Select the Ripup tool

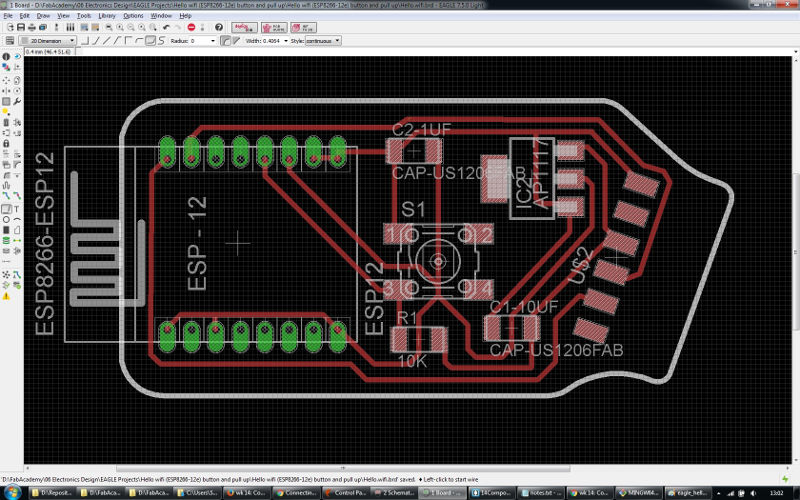tap(17, 195)
